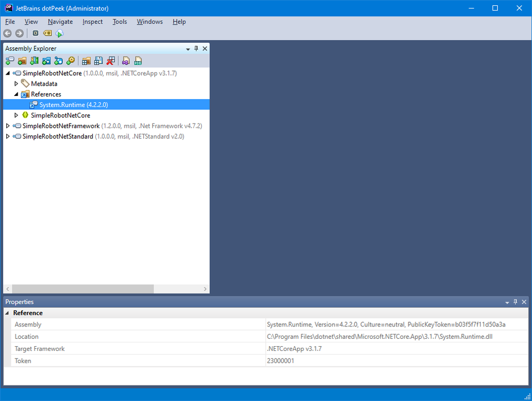Open the Navigate menu
Image resolution: width=532 pixels, height=401 pixels.
coord(60,22)
